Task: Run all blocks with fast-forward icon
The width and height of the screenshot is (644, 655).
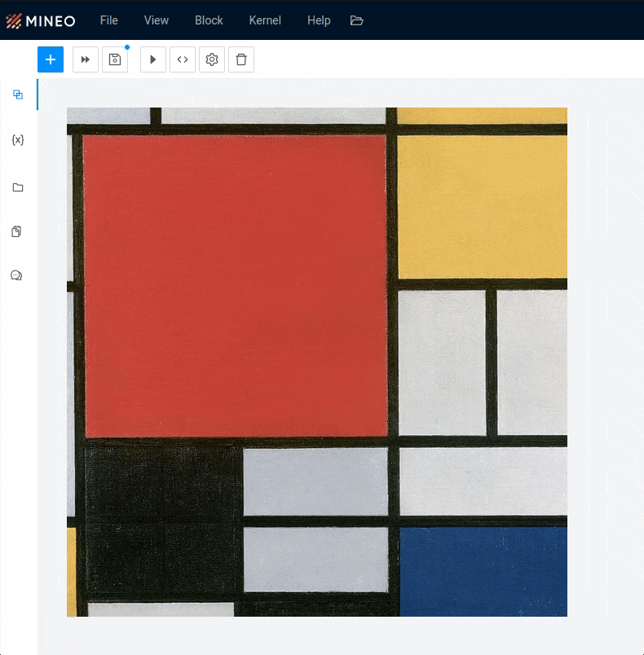Action: coord(86,59)
